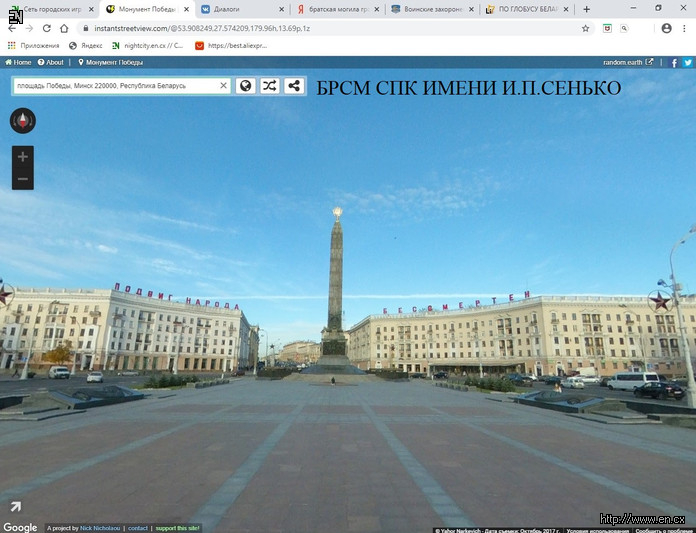Zoom out with the minus button

pos(23,179)
